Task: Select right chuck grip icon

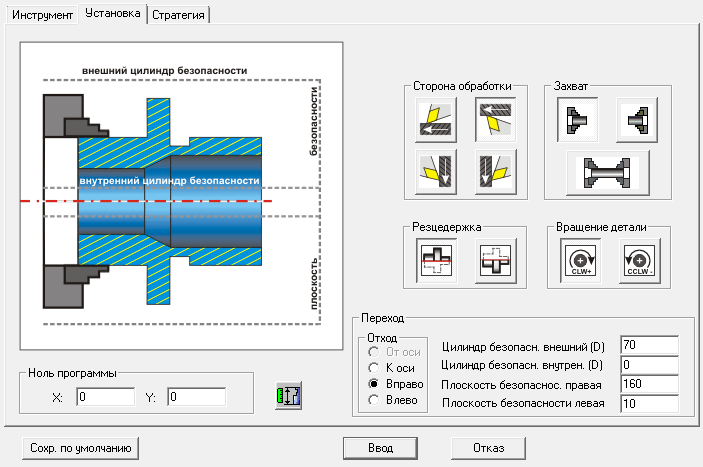Action: 637,121
